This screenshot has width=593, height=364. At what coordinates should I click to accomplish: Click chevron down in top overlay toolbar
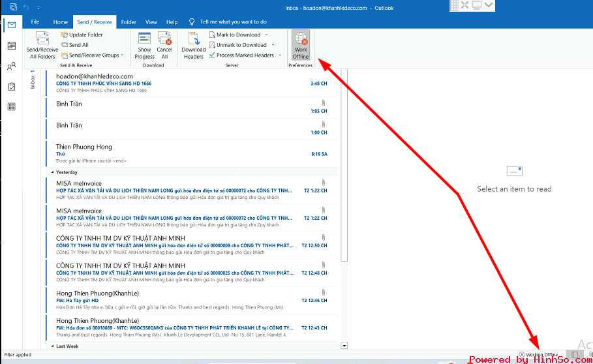click(489, 5)
